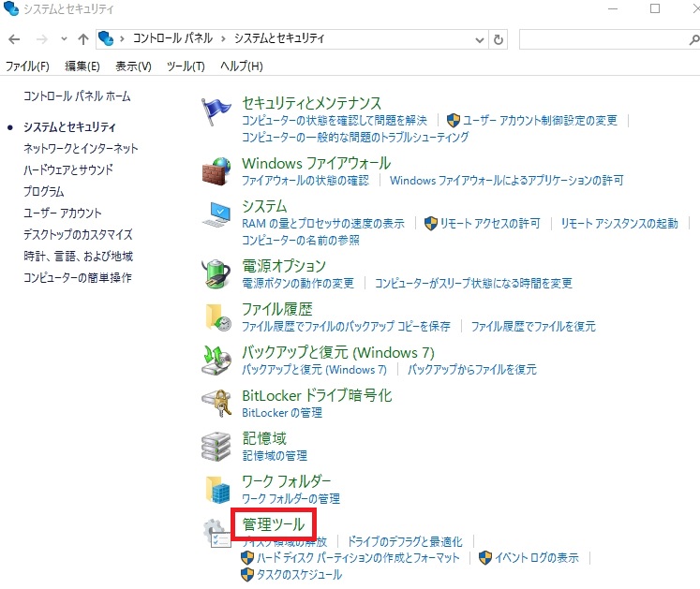Click the Work Folders icon

coord(217,490)
